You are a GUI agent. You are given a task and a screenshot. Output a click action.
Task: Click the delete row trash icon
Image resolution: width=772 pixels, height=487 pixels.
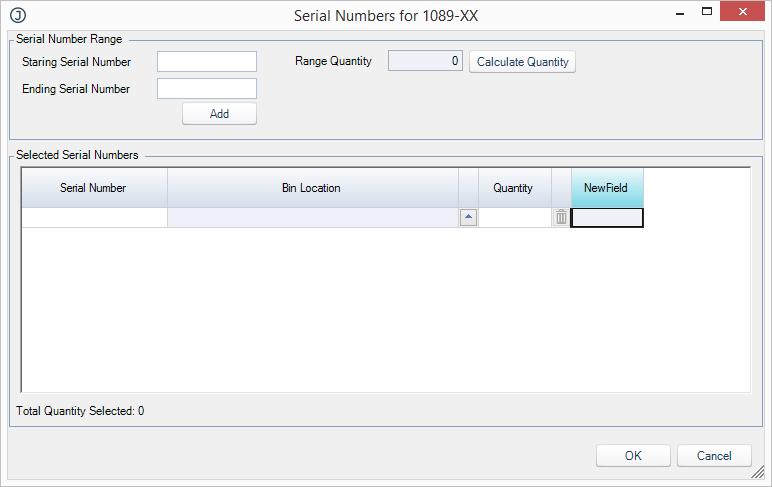point(561,217)
